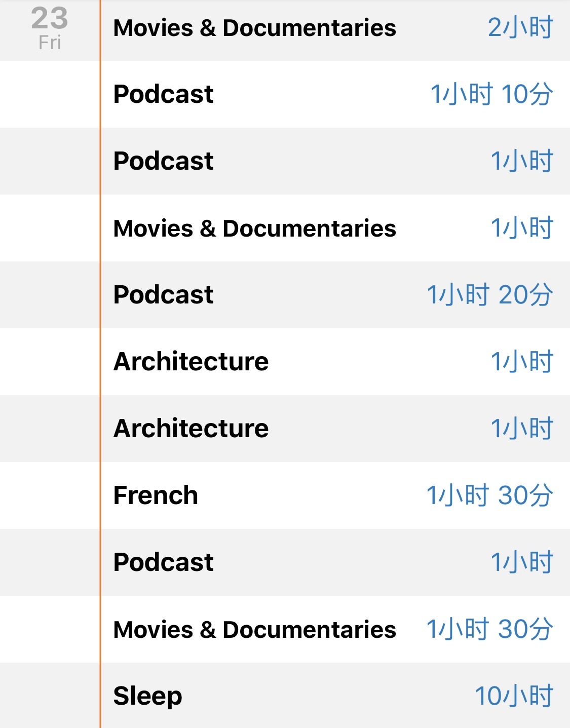The height and width of the screenshot is (728, 570).
Task: Open the first Architecture entry
Action: click(335, 362)
